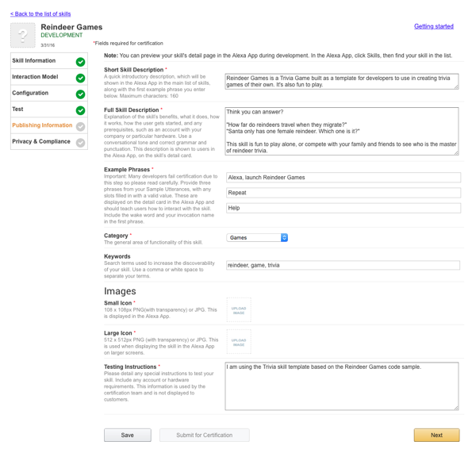Image resolution: width=476 pixels, height=453 pixels.
Task: Click the Small Icon label
Action: (117, 303)
